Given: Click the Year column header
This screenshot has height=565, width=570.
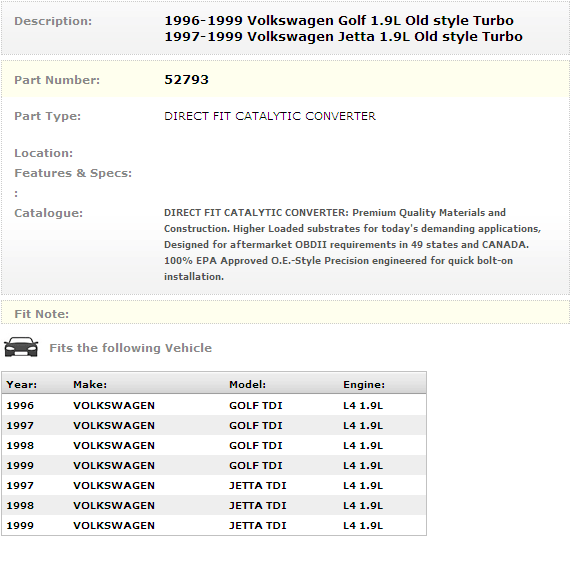Looking at the screenshot, I should (x=22, y=384).
